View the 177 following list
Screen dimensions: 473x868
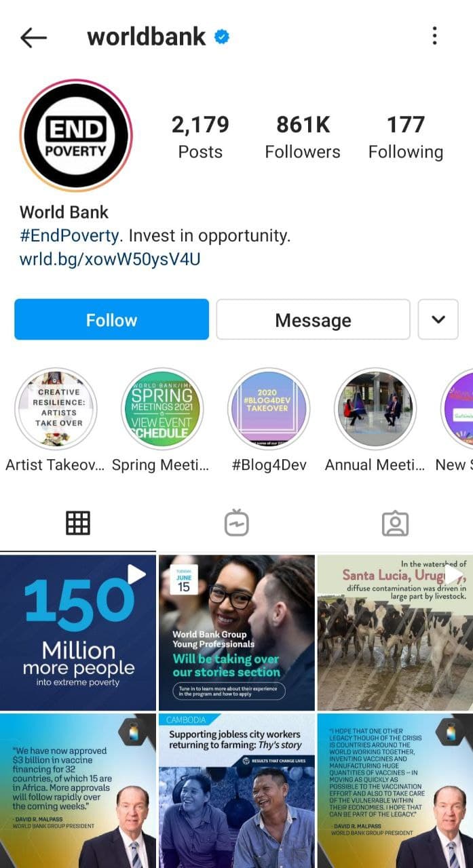[406, 137]
